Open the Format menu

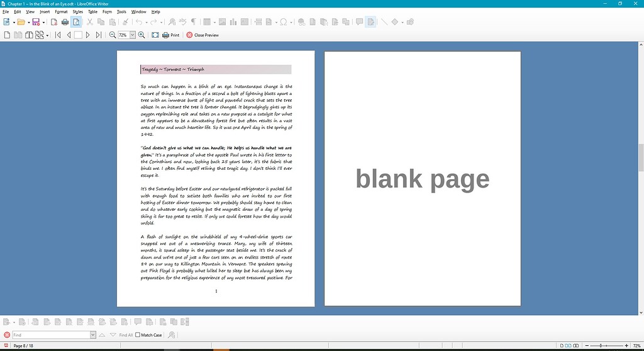61,11
